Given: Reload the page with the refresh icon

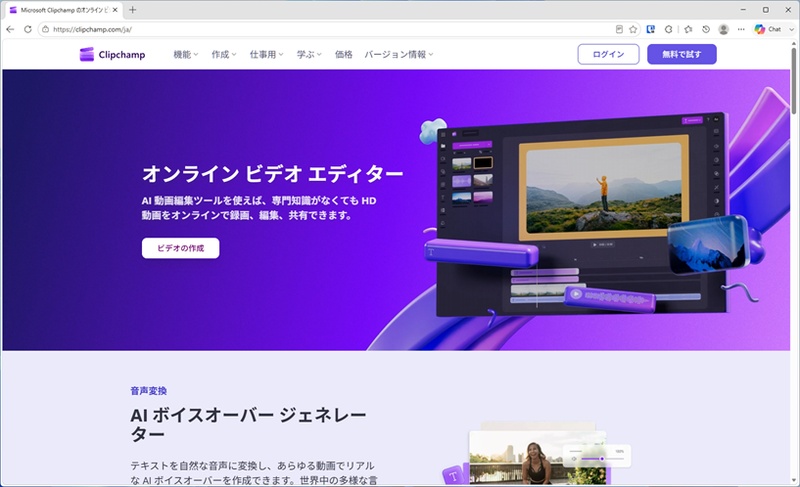Looking at the screenshot, I should pos(28,30).
